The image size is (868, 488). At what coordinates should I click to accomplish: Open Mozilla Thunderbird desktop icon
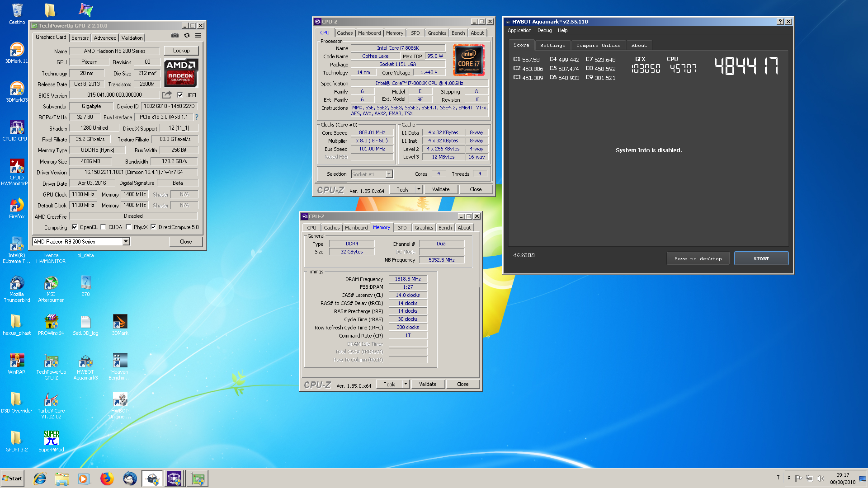click(x=17, y=289)
